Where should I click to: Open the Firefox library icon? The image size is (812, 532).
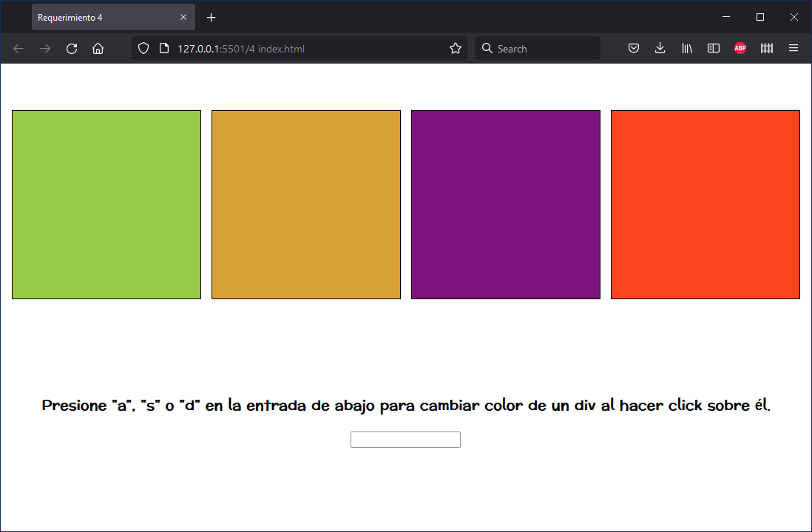tap(686, 48)
